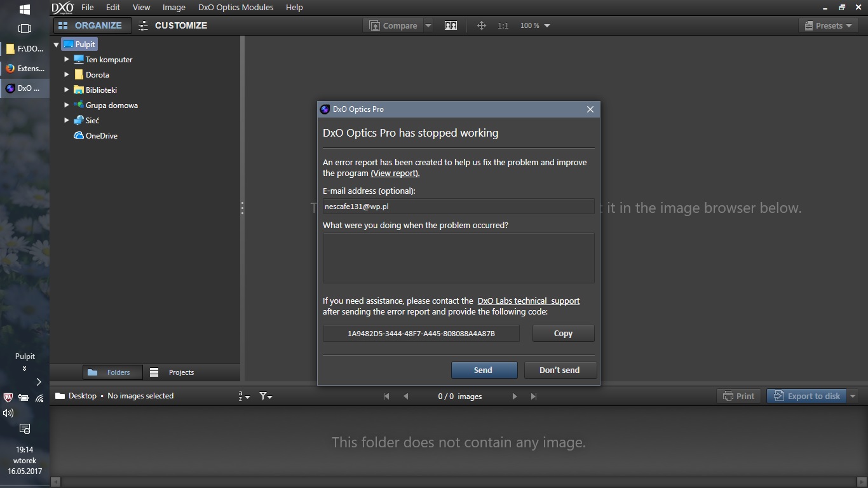Open the filter funnel icon in browser bar
868x488 pixels.
[266, 396]
